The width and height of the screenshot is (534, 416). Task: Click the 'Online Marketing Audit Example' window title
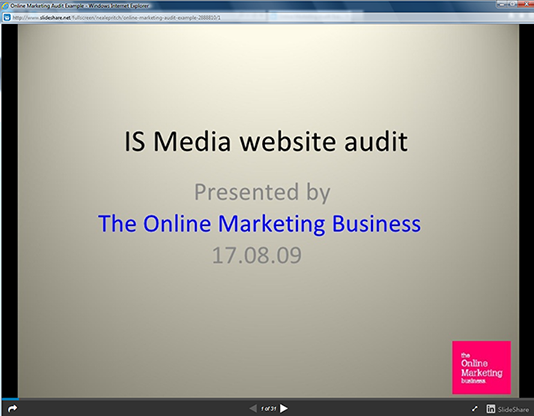(x=47, y=6)
